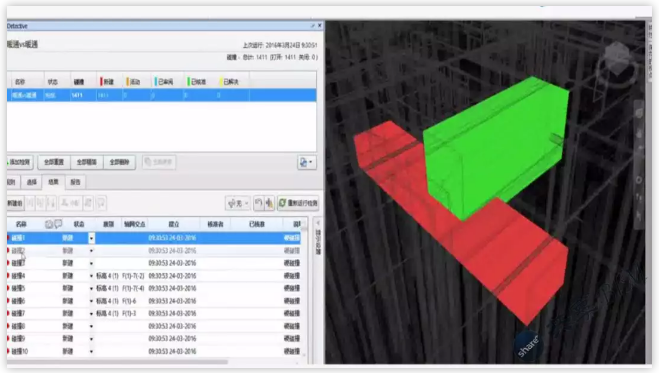659x373 pixels.
Task: Click the green 已核准 status column header
Action: 198,82
